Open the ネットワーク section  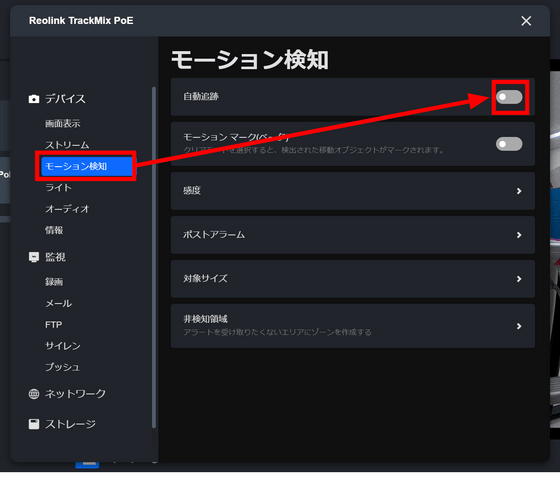(75, 394)
